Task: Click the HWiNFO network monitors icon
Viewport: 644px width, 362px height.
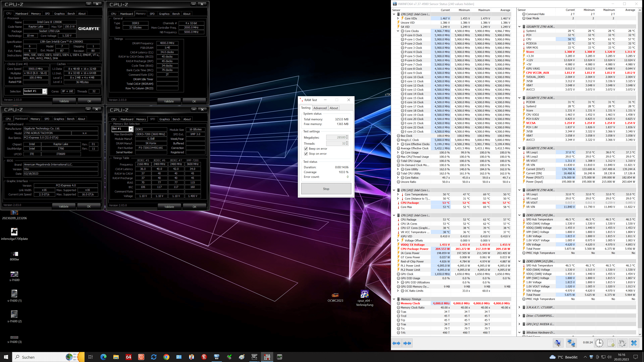Action: (571, 343)
